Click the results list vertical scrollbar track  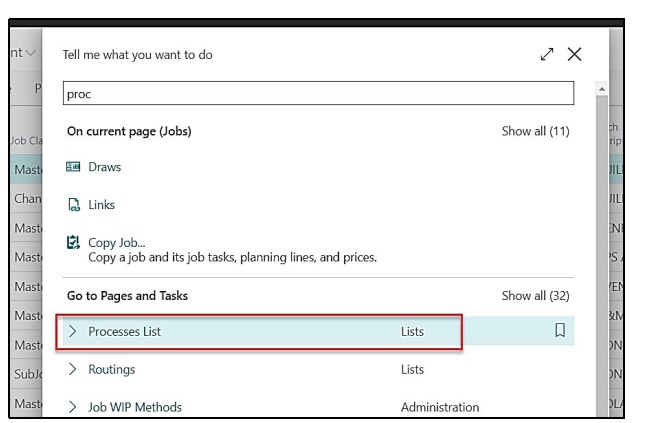click(601, 250)
